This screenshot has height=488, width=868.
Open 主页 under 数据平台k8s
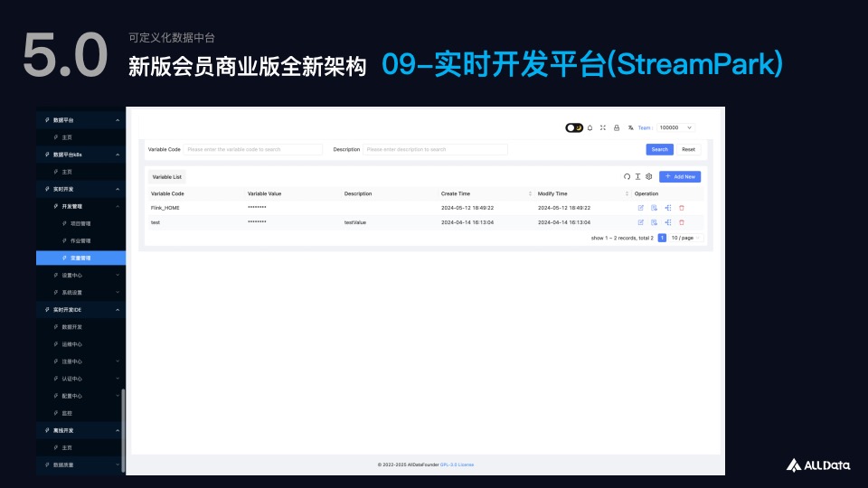pos(80,172)
